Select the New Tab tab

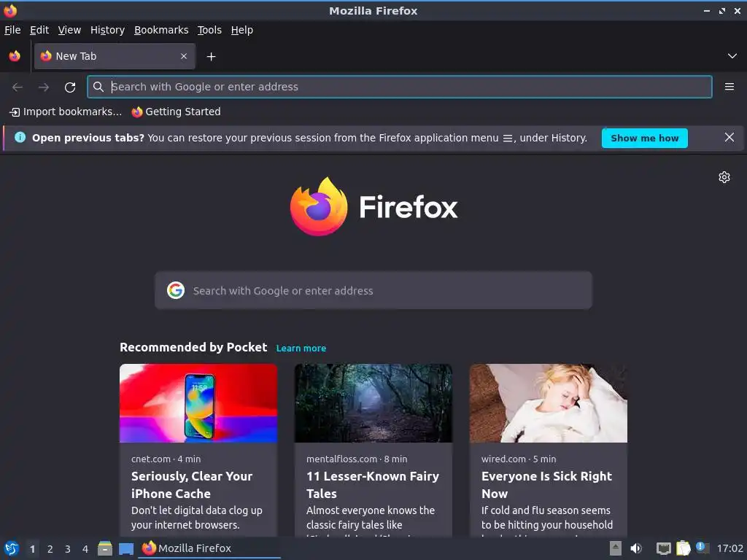point(115,56)
